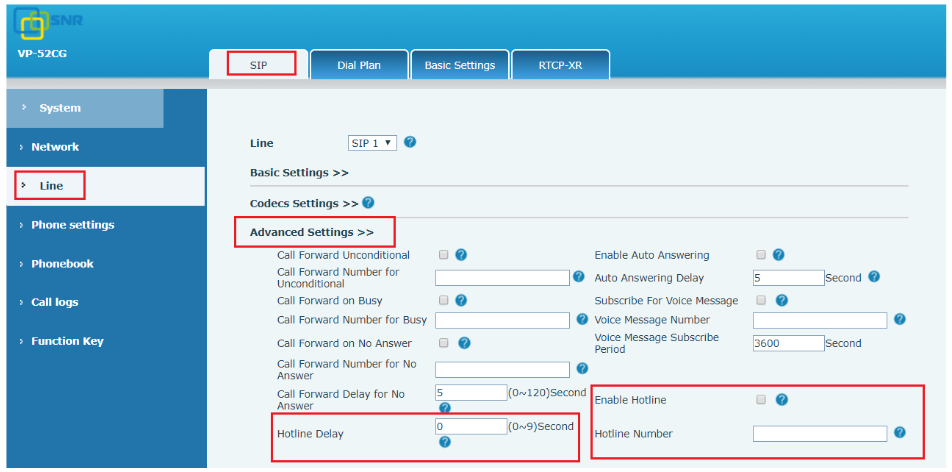Click help icon for Auto Answering Delay
This screenshot has height=472, width=952.
click(874, 277)
